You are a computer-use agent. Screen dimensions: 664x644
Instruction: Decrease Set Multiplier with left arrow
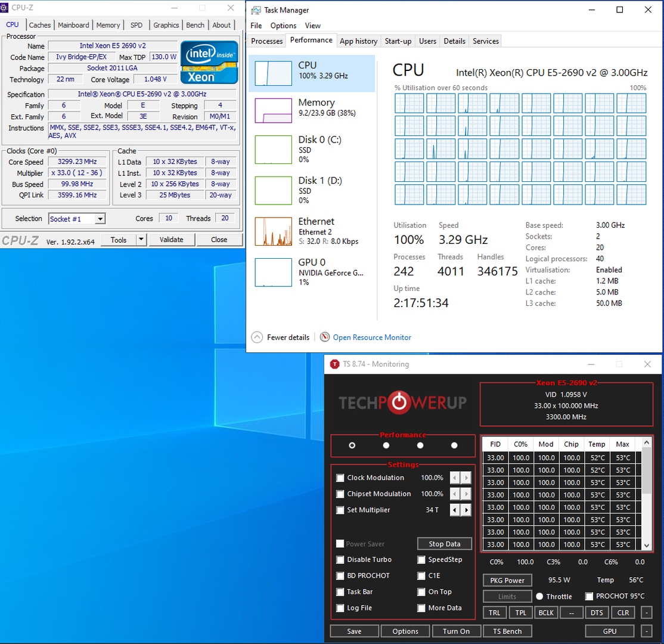[455, 510]
